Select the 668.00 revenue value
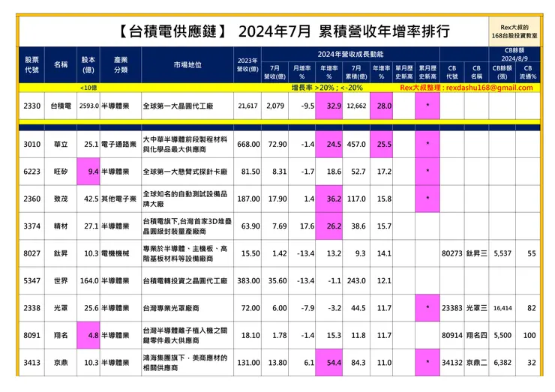This screenshot has width=555, height=392. tap(248, 145)
